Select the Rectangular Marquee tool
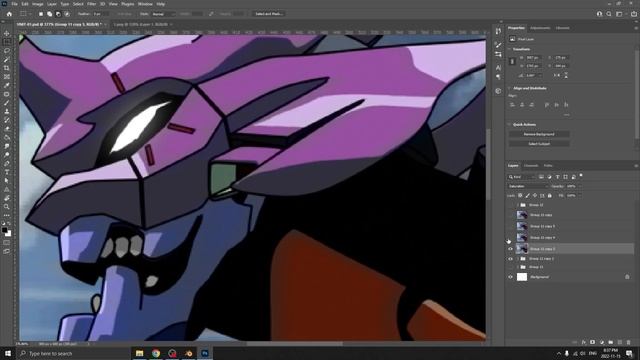640x360 pixels. pos(7,42)
